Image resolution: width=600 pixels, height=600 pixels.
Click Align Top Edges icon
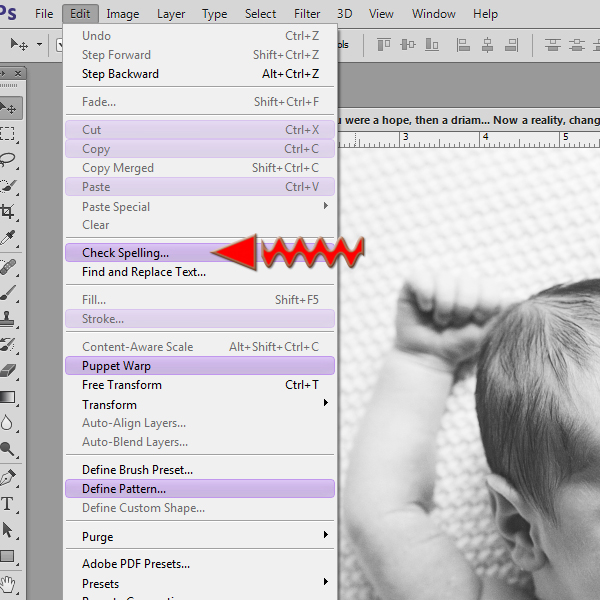384,45
